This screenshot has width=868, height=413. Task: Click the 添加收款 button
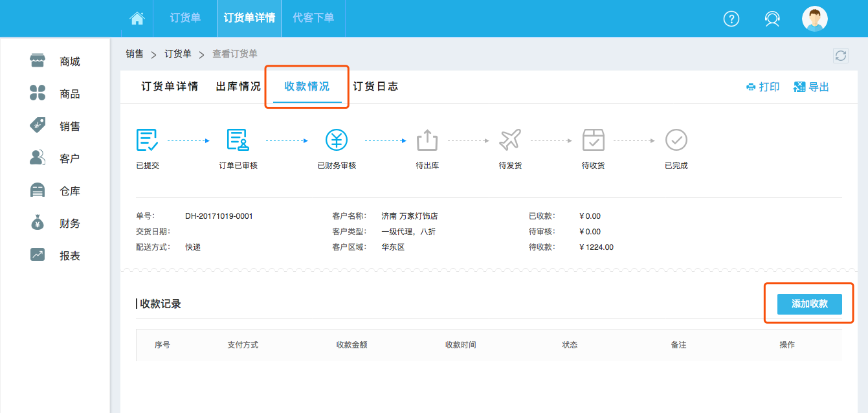(809, 304)
